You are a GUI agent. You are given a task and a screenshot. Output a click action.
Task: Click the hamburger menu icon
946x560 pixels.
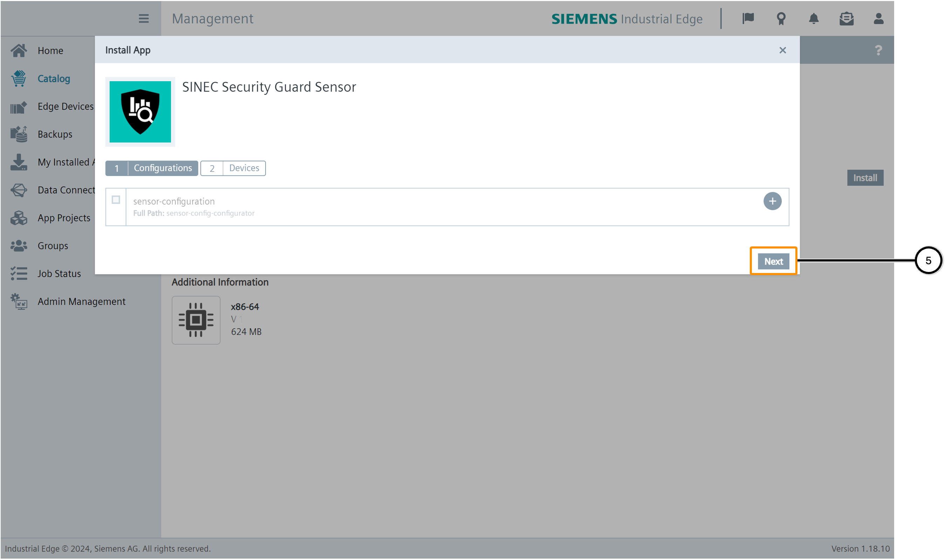[x=144, y=19]
